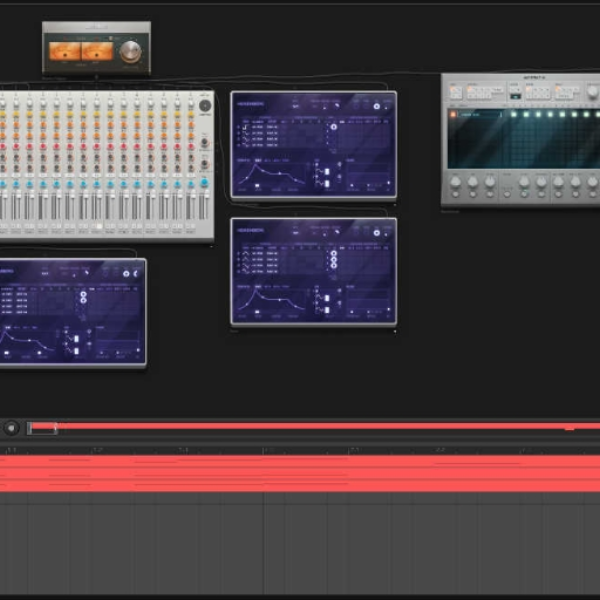Turn the first large bottom knob on drum machine
This screenshot has height=600, width=600.
point(455,183)
